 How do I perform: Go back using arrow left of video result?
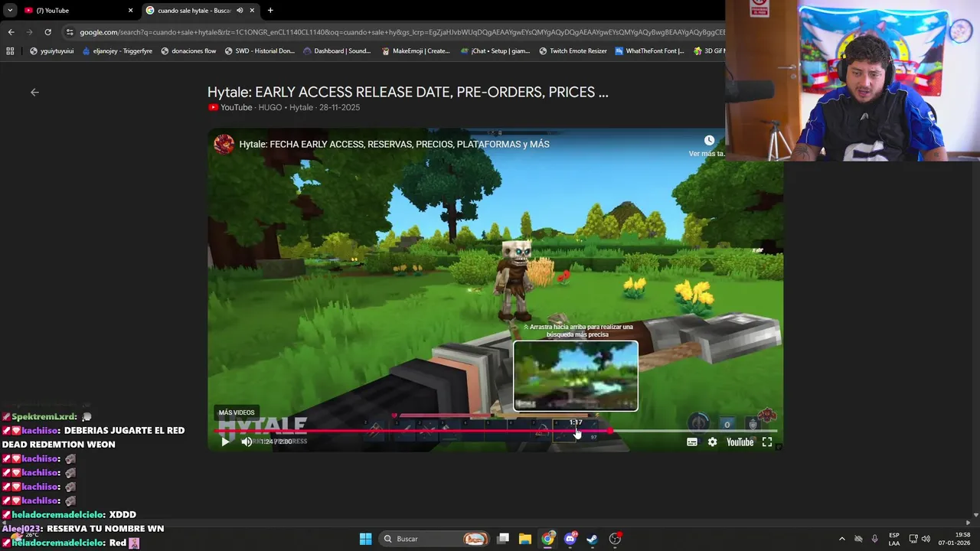coord(34,92)
